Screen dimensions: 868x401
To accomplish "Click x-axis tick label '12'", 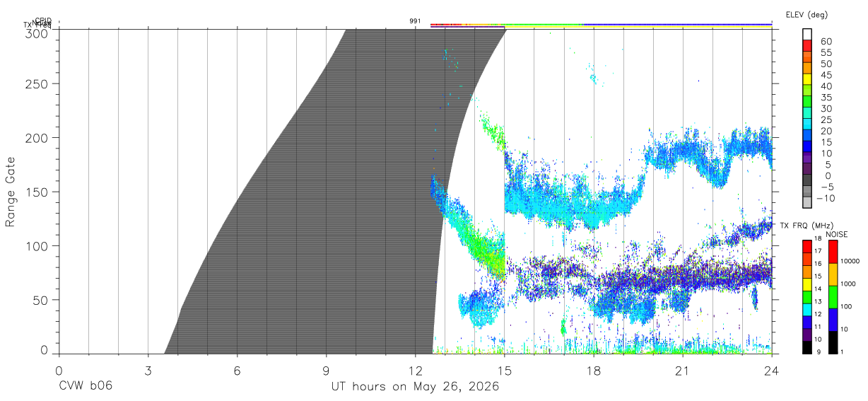I will [415, 371].
